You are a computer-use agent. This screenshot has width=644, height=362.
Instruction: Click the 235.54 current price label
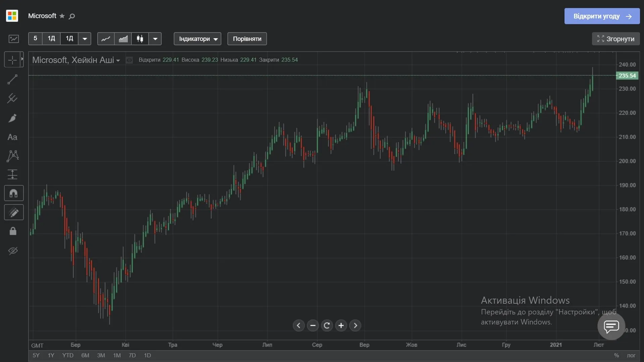click(x=627, y=76)
